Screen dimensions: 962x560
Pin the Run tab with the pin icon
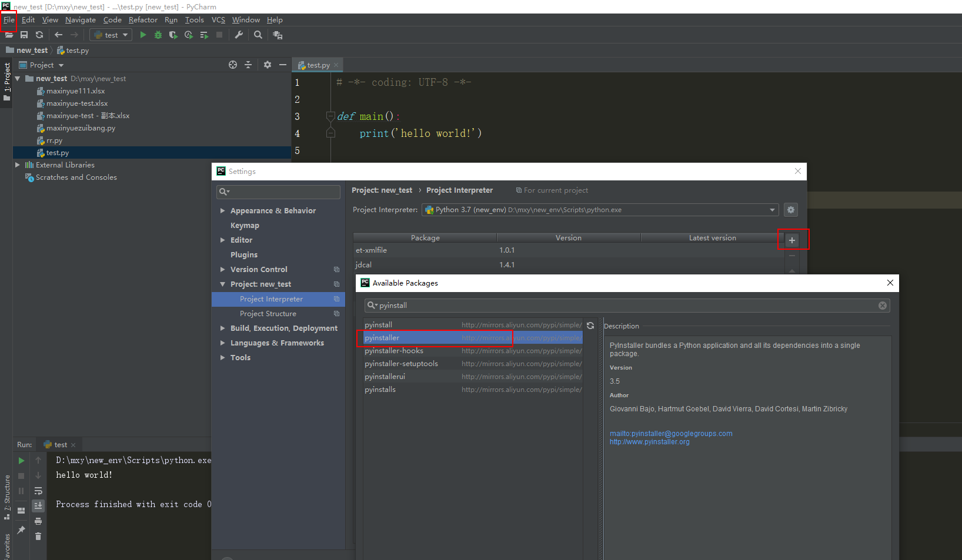(21, 530)
